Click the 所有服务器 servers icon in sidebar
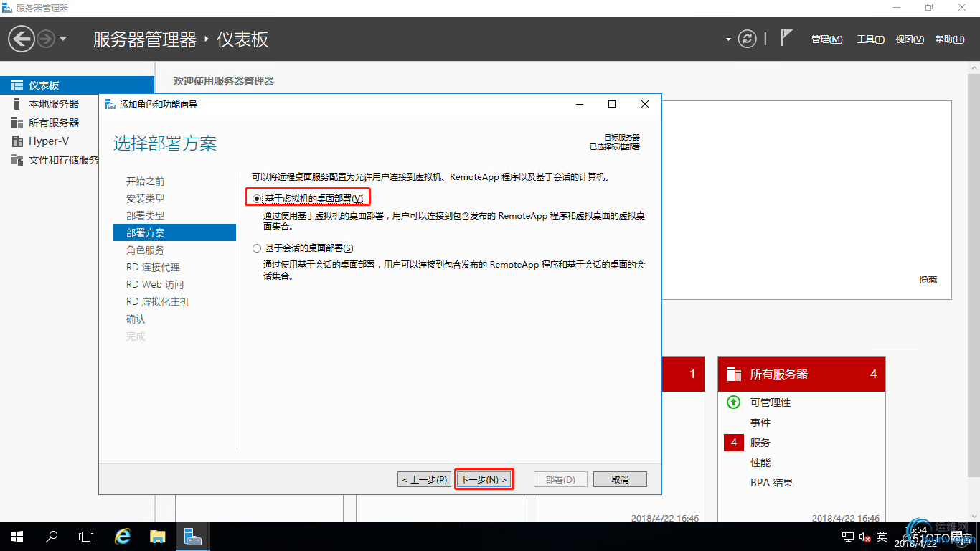Viewport: 980px width, 551px height. click(17, 123)
